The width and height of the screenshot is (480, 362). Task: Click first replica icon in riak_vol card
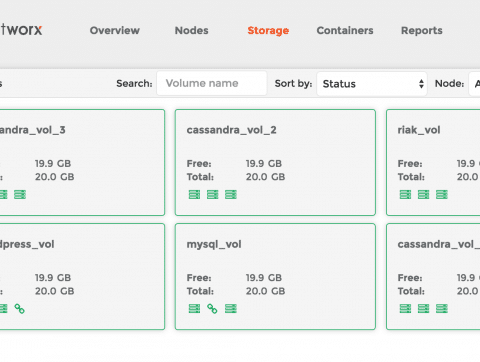pyautogui.click(x=405, y=194)
